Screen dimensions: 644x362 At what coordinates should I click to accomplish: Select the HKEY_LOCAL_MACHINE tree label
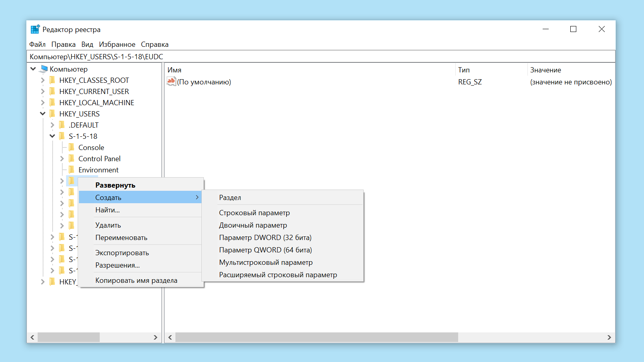coord(97,102)
